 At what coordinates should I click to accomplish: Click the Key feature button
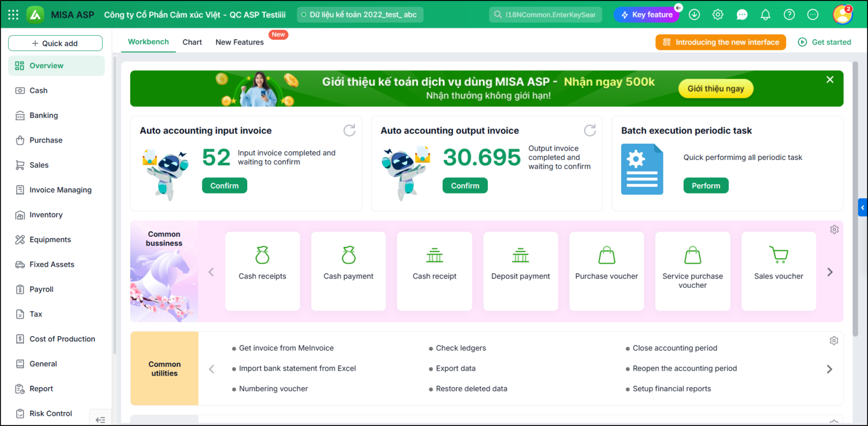647,15
